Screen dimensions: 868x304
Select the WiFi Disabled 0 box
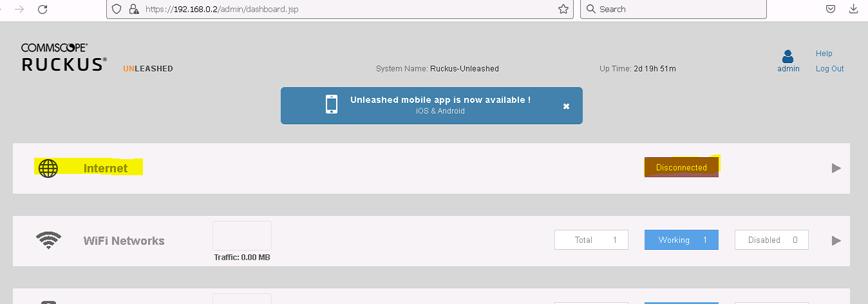click(x=771, y=240)
